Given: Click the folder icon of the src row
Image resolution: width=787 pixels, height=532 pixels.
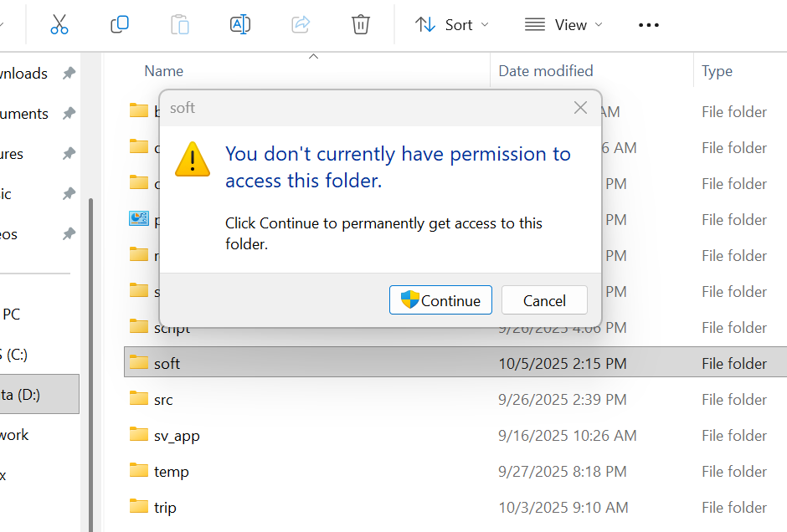Looking at the screenshot, I should (139, 399).
